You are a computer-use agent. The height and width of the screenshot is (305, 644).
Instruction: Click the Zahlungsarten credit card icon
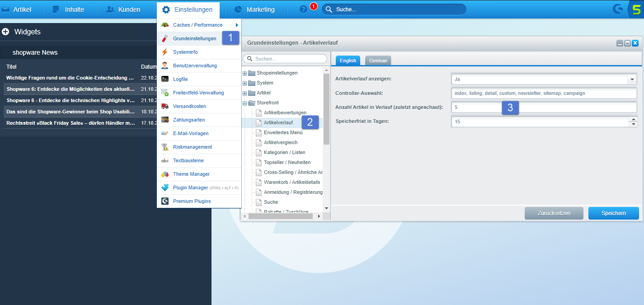pos(165,120)
